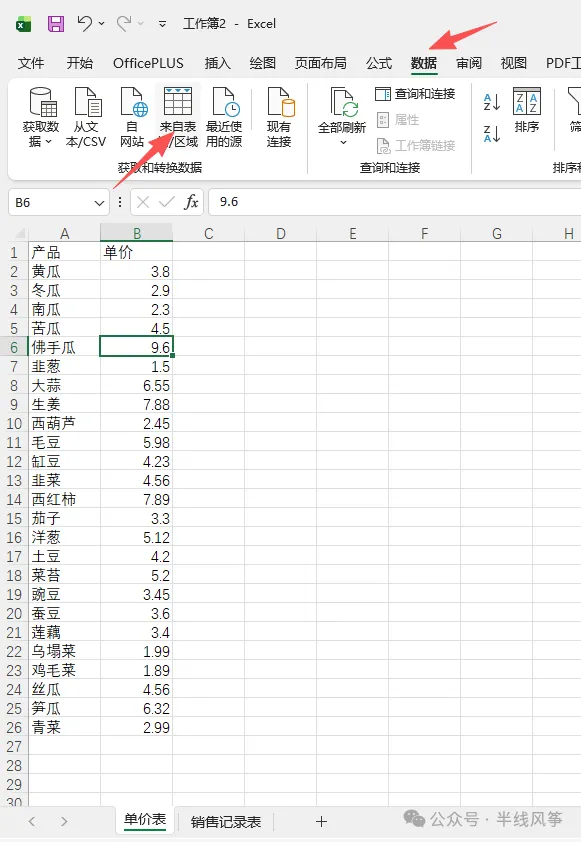Click the Redo arrow icon
The width and height of the screenshot is (581, 842).
(124, 23)
